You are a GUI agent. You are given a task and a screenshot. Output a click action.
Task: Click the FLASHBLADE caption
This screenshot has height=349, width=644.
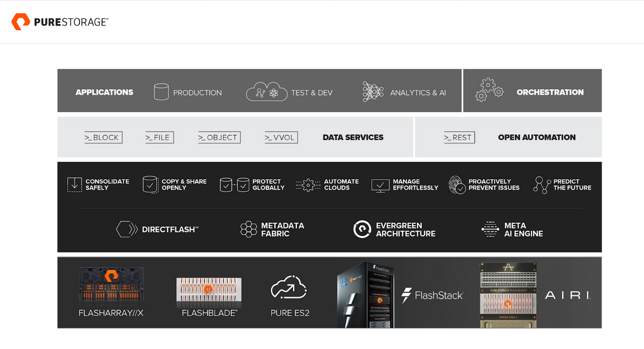[209, 313]
